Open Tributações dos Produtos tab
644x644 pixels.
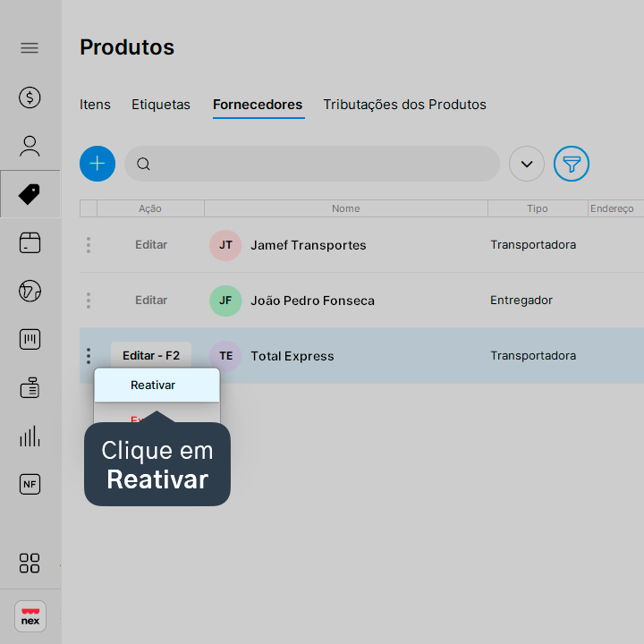pos(404,105)
